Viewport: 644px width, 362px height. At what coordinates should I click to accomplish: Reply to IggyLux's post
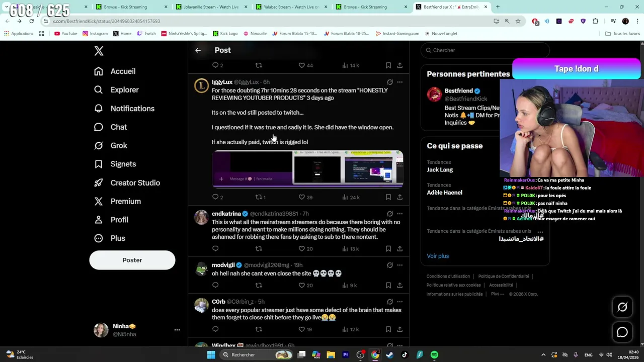pyautogui.click(x=217, y=197)
